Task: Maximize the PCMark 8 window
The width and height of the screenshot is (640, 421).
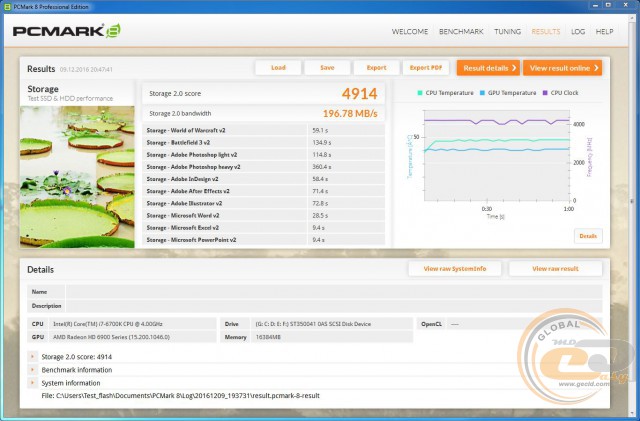Action: point(609,5)
